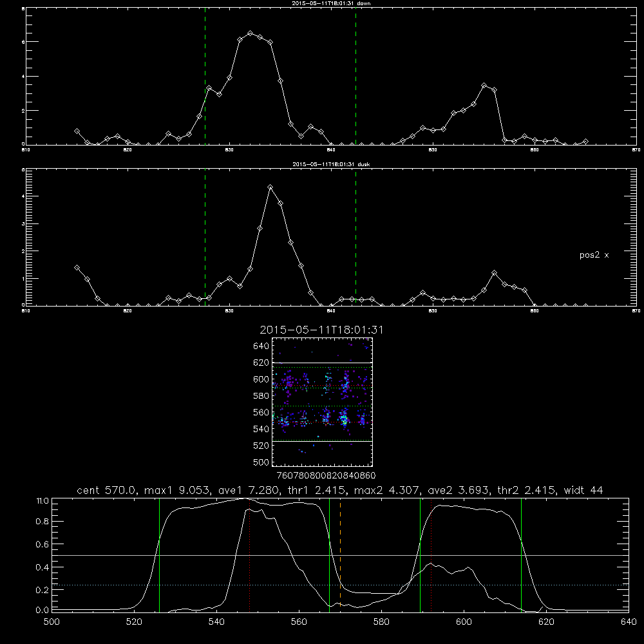Select the left green dashed line in dawn plot

[x=205, y=77]
